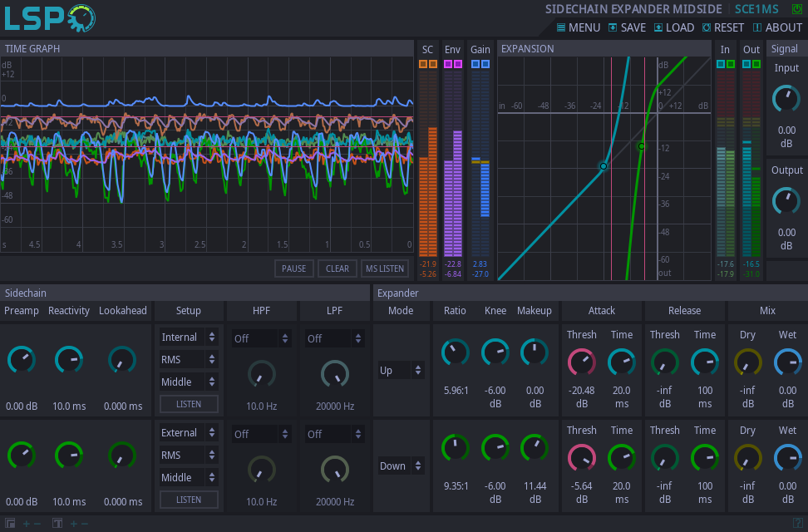Click the font scaling T icon in the bottom bar
The height and width of the screenshot is (532, 808).
[57, 523]
